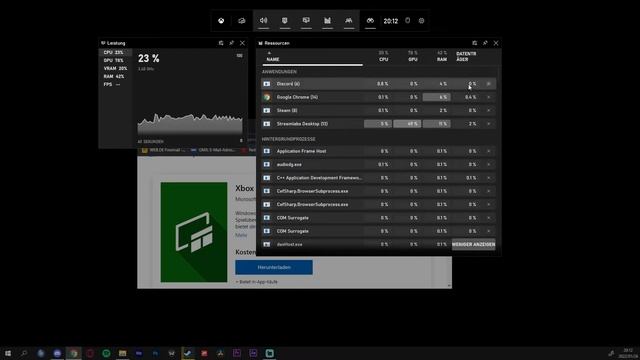Viewport: 640px width, 360px height.
Task: Open taskbar search magnifier
Action: click(24, 353)
